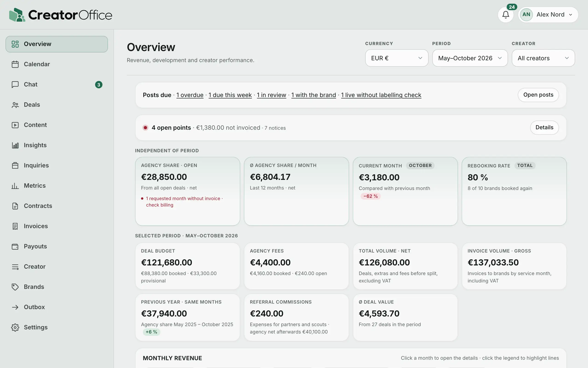Viewport: 588px width, 368px height.
Task: Open the Currency EUR € dropdown
Action: pos(396,58)
